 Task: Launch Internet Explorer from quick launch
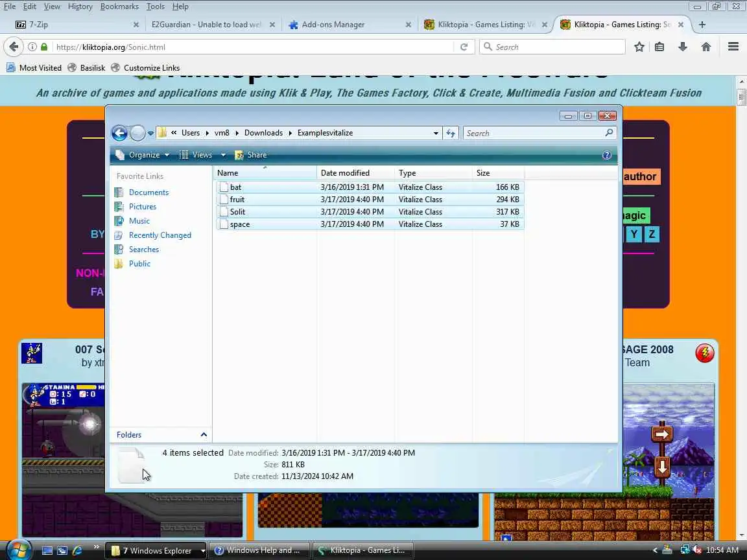77,550
